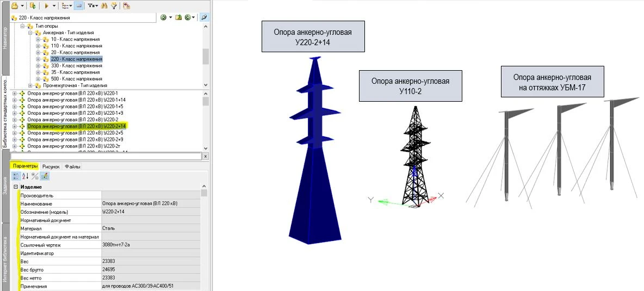Click the database refresh icon in toolbar
This screenshot has width=644, height=291.
click(33, 5)
